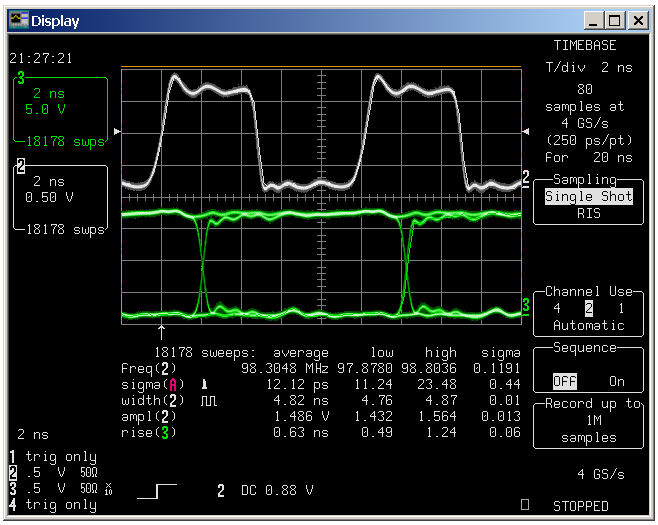Viewport: 658px width, 525px height.
Task: Click the right trigger level arrow marker
Action: [x=527, y=131]
